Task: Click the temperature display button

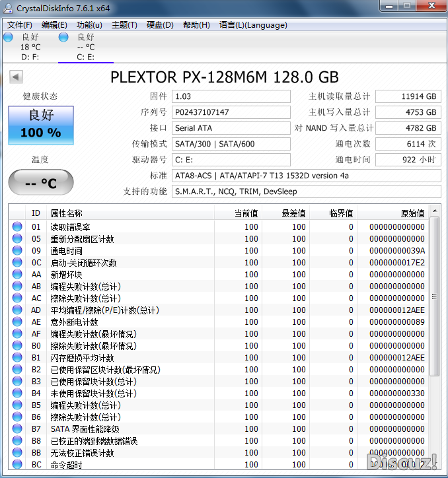Action: tap(41, 183)
